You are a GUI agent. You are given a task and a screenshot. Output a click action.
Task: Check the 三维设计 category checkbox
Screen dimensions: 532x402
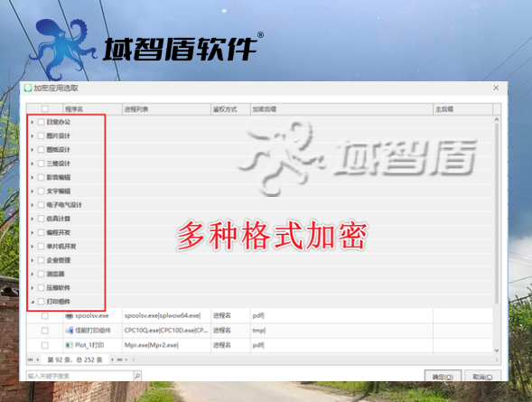coord(41,164)
